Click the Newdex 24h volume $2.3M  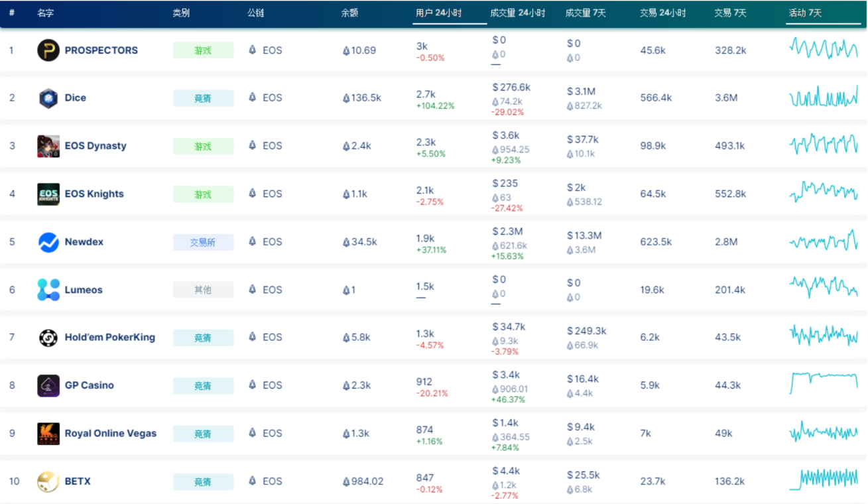[x=507, y=231]
